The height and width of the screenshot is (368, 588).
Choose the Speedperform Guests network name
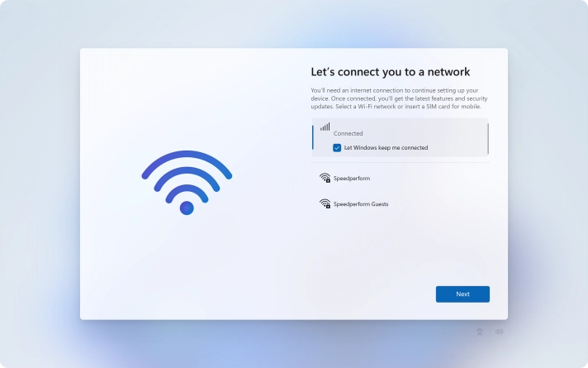pyautogui.click(x=361, y=204)
